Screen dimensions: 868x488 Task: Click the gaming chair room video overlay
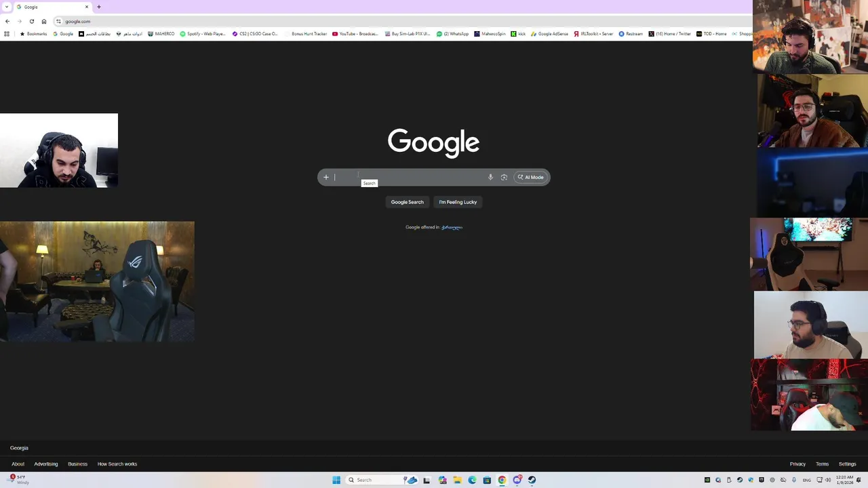[97, 281]
